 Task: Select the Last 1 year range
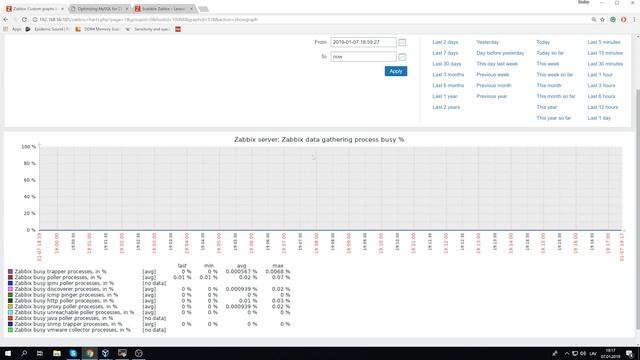pyautogui.click(x=444, y=96)
